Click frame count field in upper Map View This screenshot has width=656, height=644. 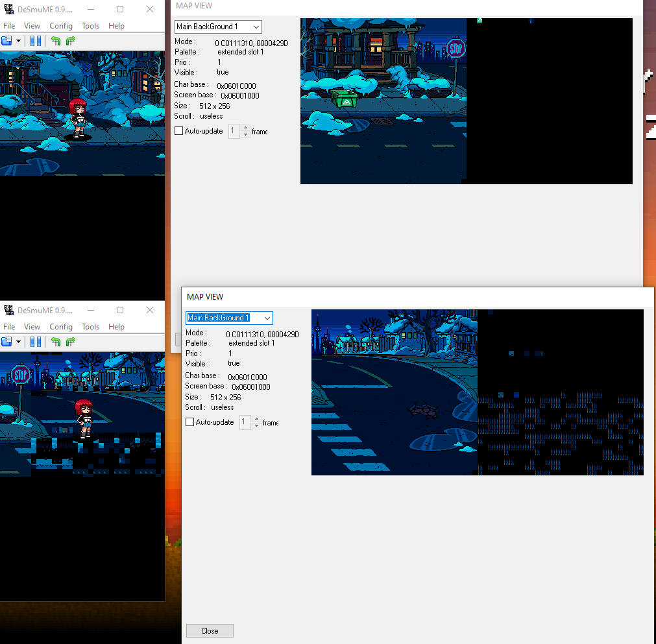click(234, 131)
